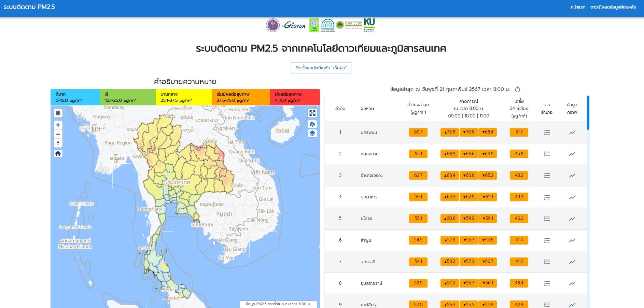Open district list for อำนาจเจริญ

point(547,176)
